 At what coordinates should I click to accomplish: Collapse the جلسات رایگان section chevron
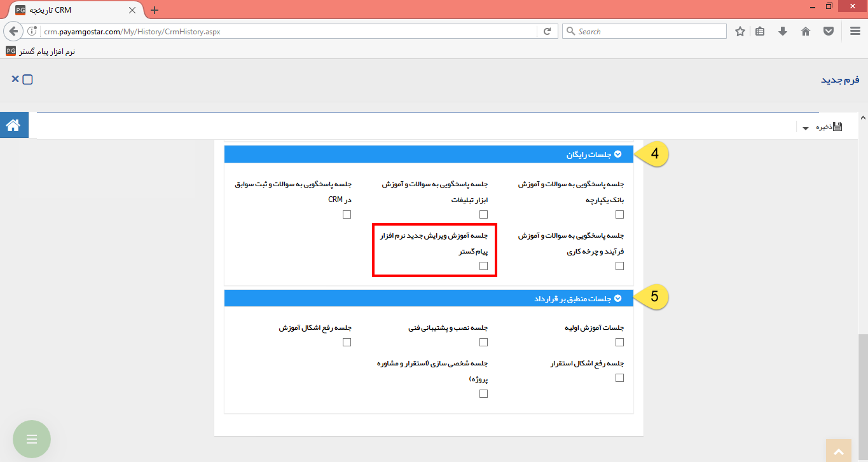pyautogui.click(x=617, y=154)
